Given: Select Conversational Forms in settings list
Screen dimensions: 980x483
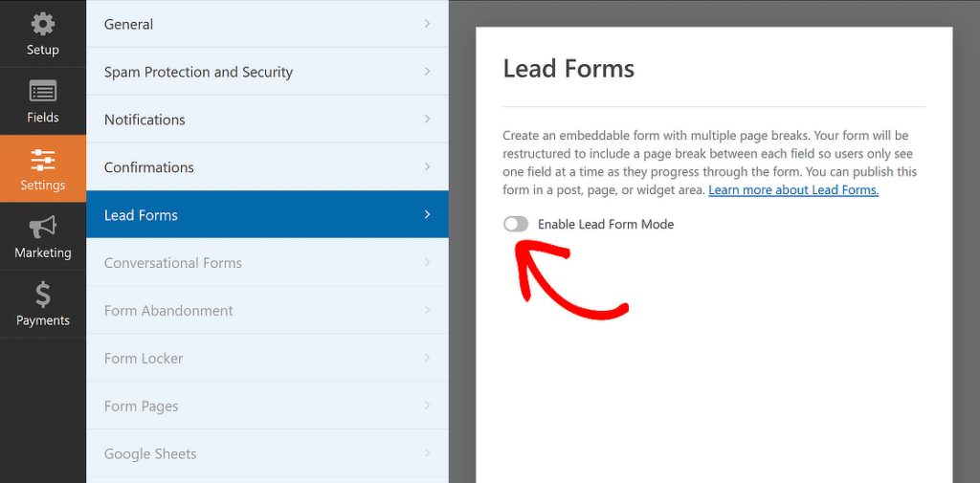Looking at the screenshot, I should 172,263.
